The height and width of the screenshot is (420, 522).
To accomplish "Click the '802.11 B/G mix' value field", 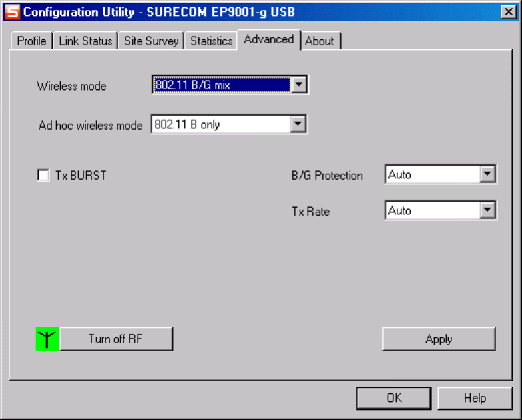I will [x=222, y=85].
